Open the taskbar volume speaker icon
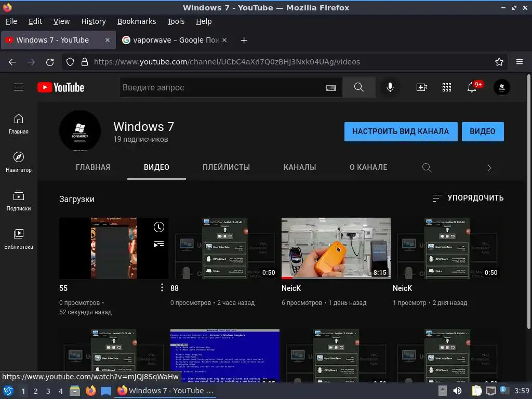This screenshot has height=399, width=532. [x=458, y=391]
